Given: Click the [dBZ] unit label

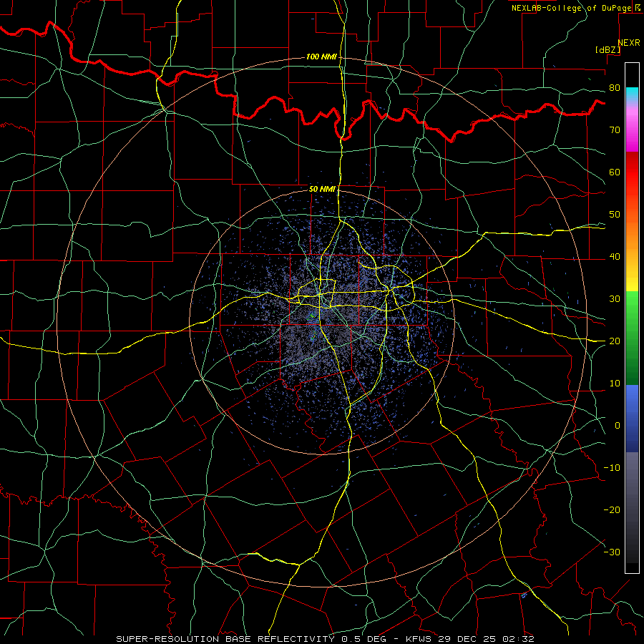Looking at the screenshot, I should click(608, 49).
